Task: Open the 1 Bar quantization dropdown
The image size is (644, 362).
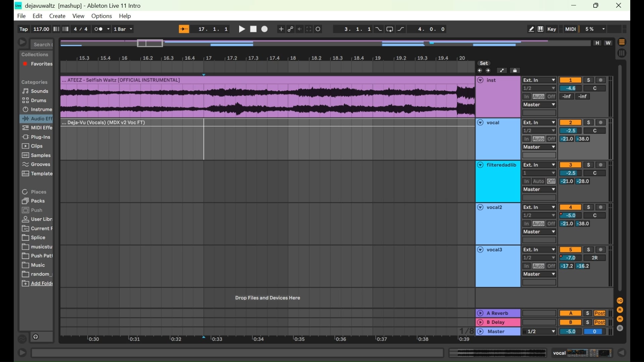Action: (x=123, y=29)
